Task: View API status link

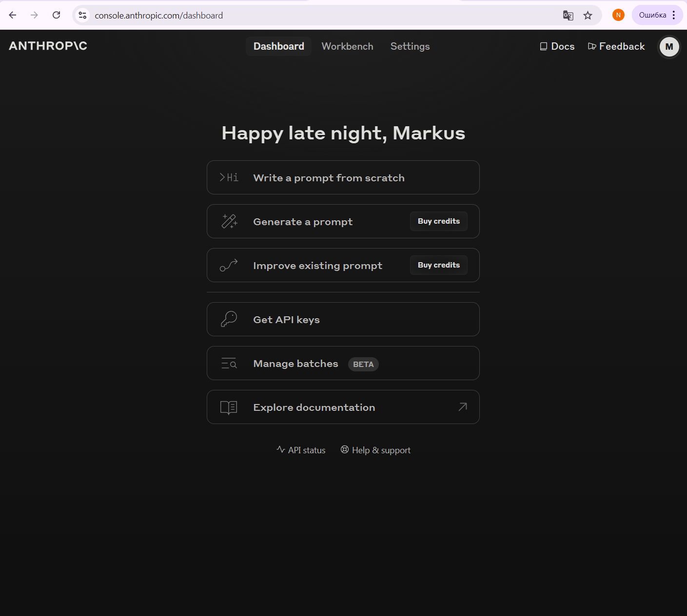Action: pyautogui.click(x=301, y=450)
